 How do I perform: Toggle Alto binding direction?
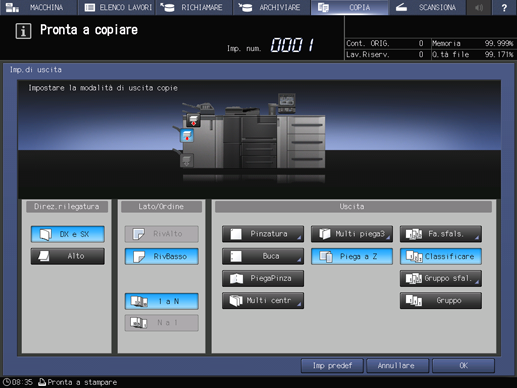click(68, 256)
